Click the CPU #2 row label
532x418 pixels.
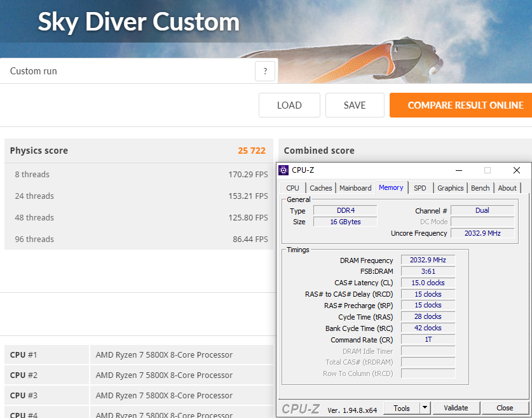click(x=24, y=375)
